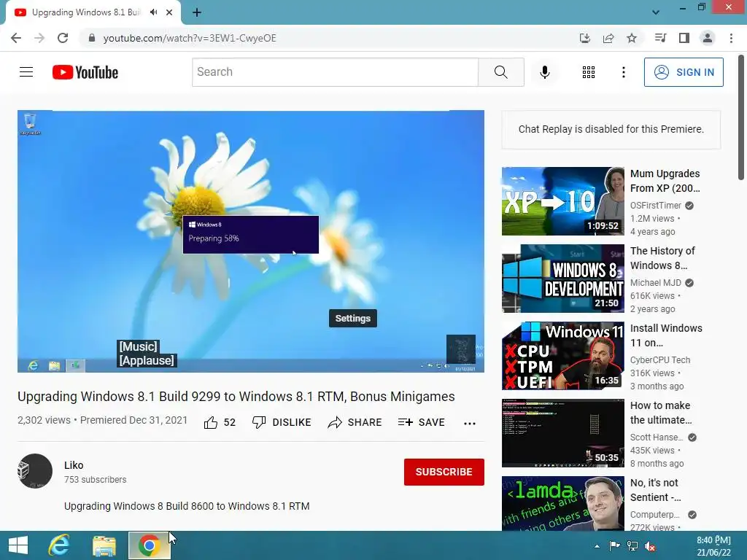Open Liko channel name link
This screenshot has height=560, width=747.
coord(74,465)
